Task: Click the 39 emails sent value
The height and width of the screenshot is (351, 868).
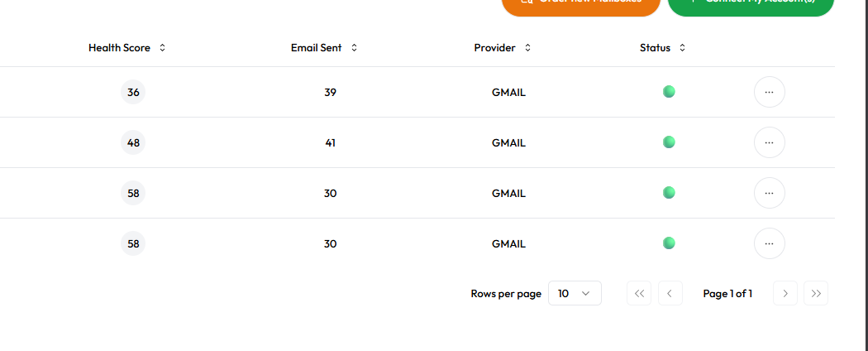Action: pyautogui.click(x=330, y=92)
